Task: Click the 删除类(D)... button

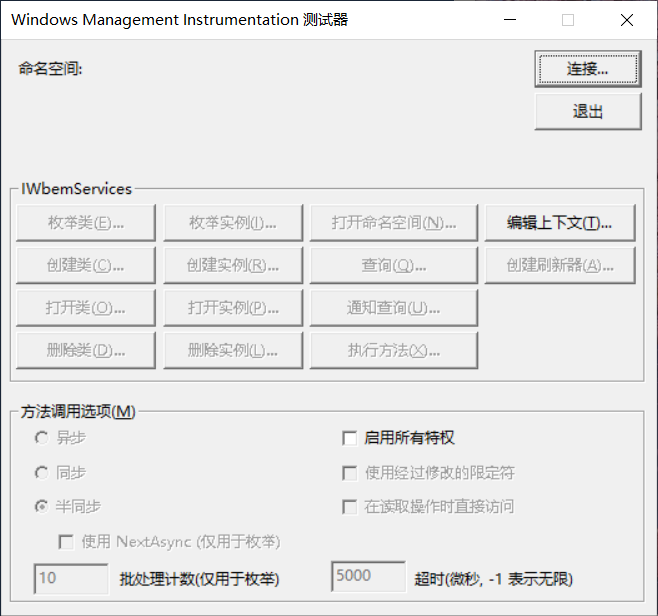Action: (86, 350)
